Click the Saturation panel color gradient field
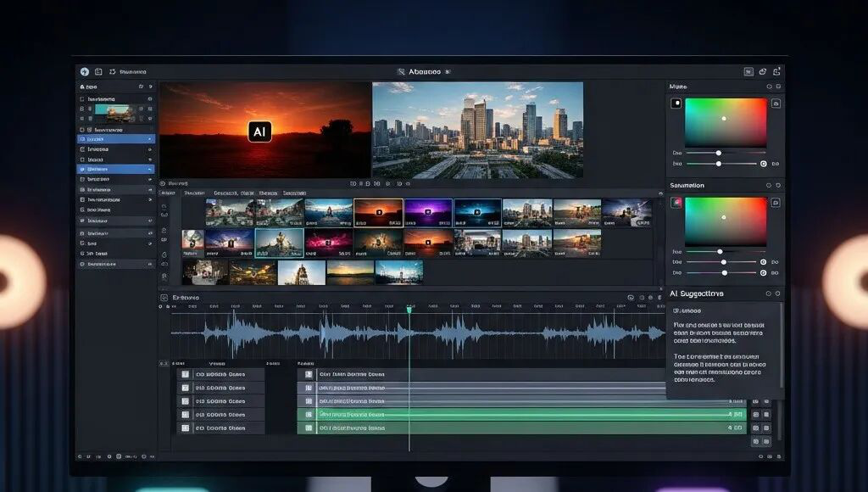Viewport: 868px width, 492px height. pyautogui.click(x=726, y=221)
